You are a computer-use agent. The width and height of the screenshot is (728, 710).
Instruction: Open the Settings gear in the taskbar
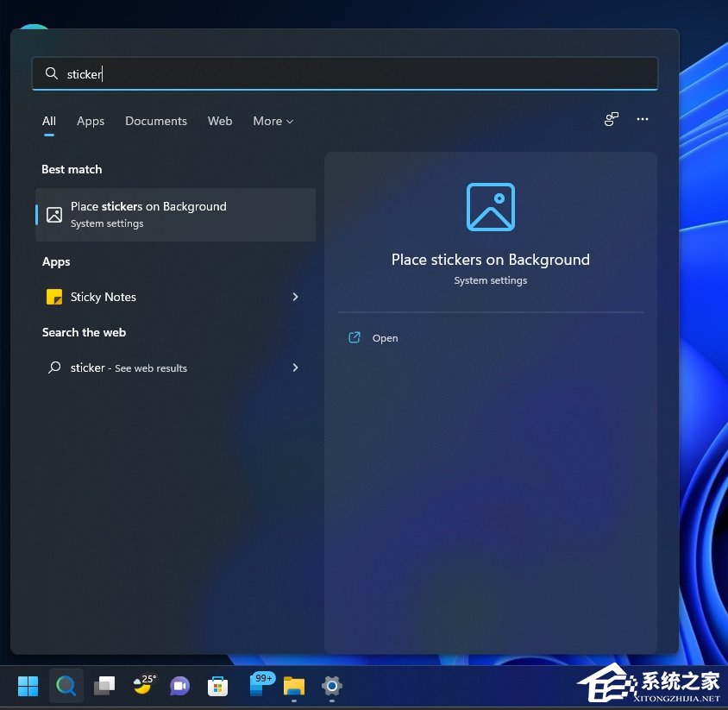[332, 686]
